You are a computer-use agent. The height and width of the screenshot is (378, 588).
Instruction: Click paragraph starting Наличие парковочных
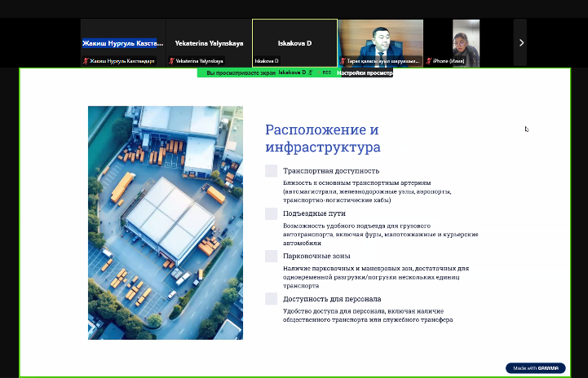click(x=376, y=277)
